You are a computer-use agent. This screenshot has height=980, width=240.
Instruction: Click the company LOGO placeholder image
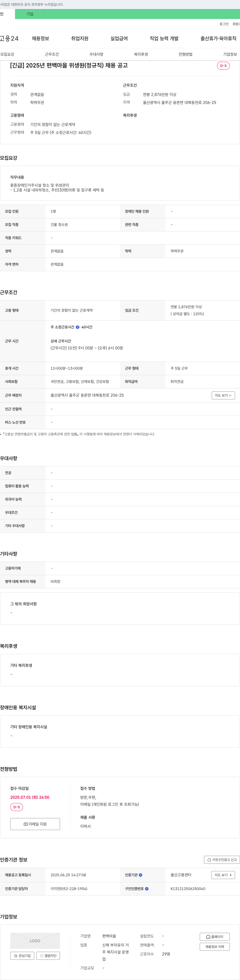point(35,941)
